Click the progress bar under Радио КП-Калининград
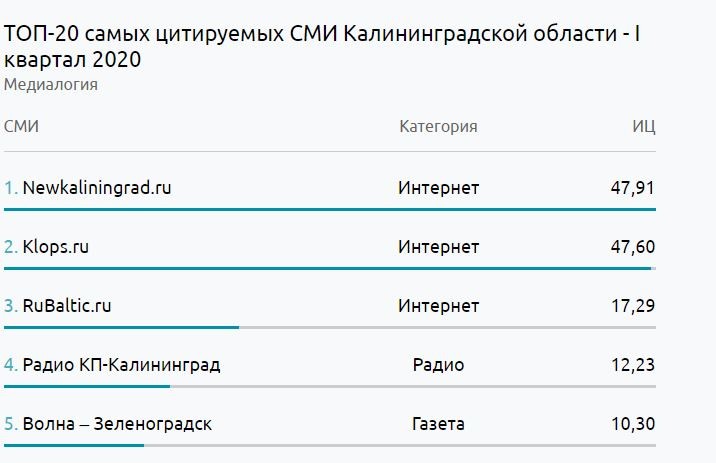 87,386
